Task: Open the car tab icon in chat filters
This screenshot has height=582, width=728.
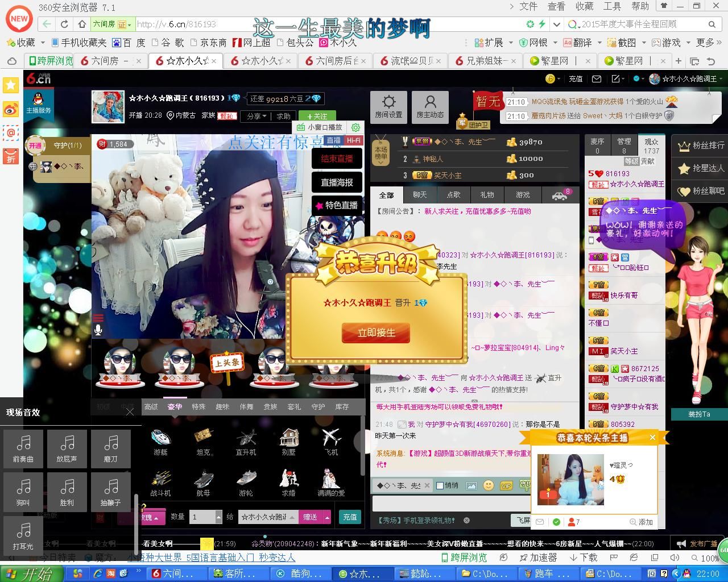Action: [x=560, y=196]
